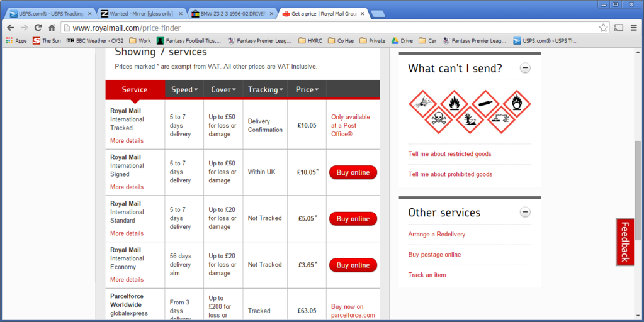Click the gas cylinder hazard symbol
Image resolution: width=644 pixels, height=322 pixels.
485,104
